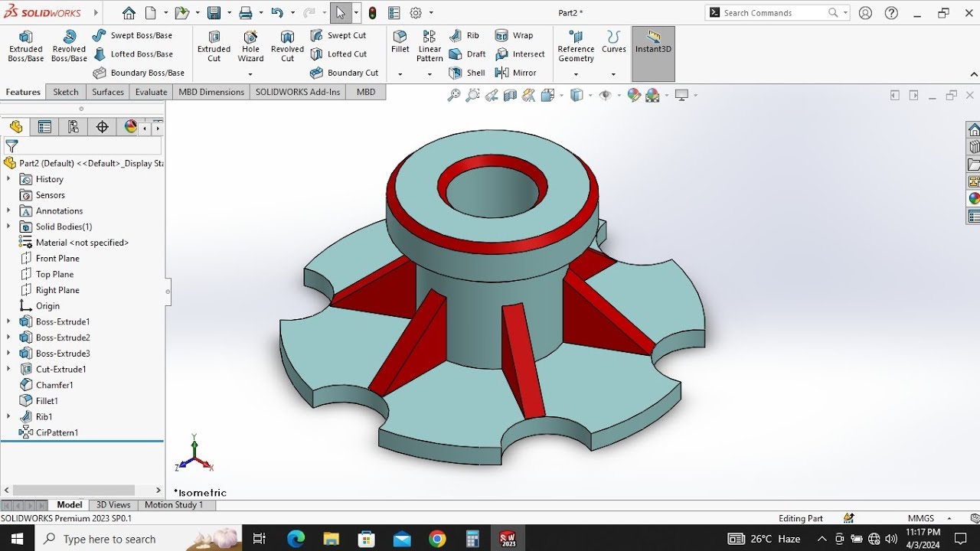Screen dimensions: 980x551
Task: Expand the Boss-Extrude1 feature
Action: pyautogui.click(x=8, y=321)
